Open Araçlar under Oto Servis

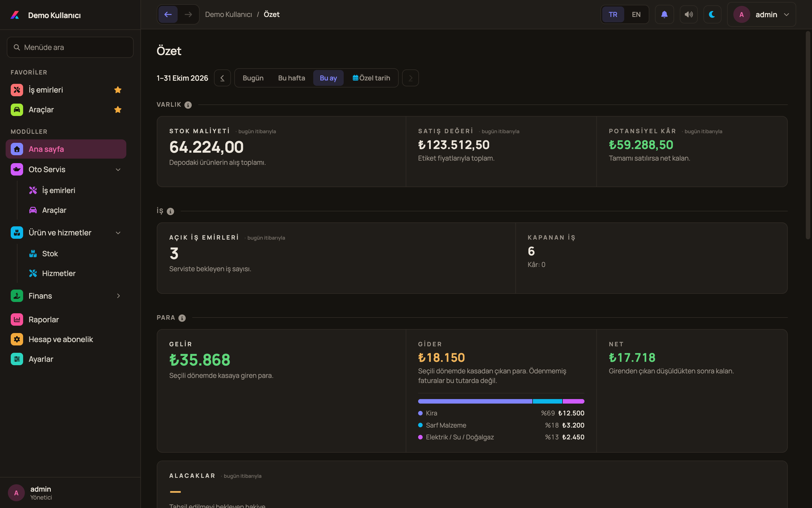click(48, 210)
